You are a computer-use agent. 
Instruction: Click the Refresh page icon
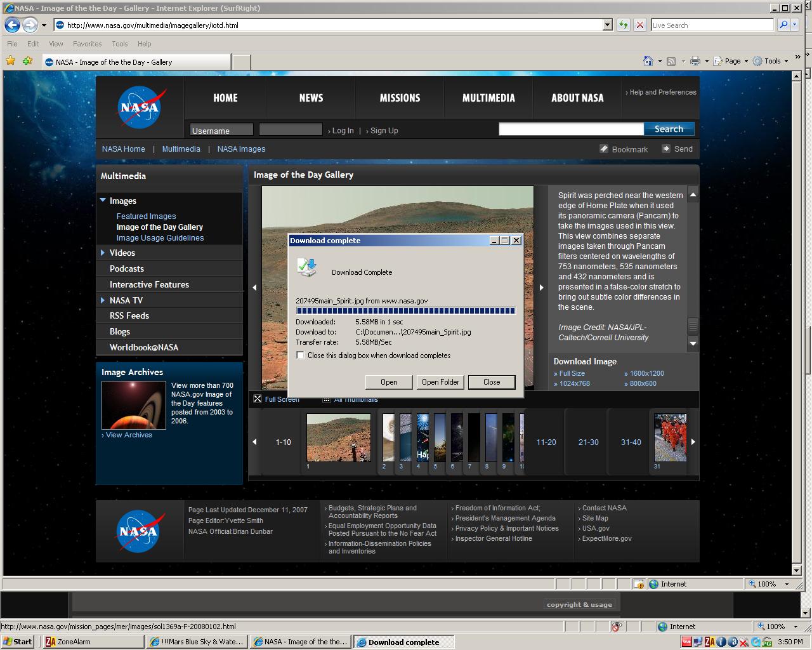tap(624, 25)
